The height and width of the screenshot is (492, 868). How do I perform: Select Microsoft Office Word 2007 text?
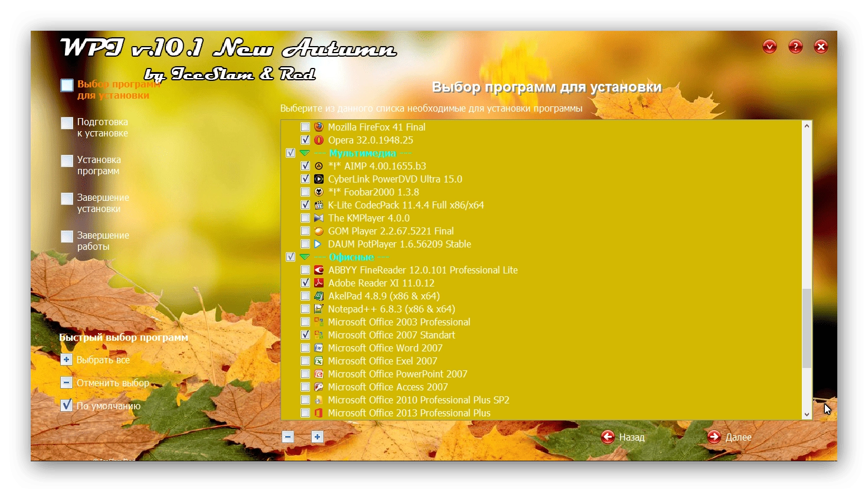[x=385, y=348]
